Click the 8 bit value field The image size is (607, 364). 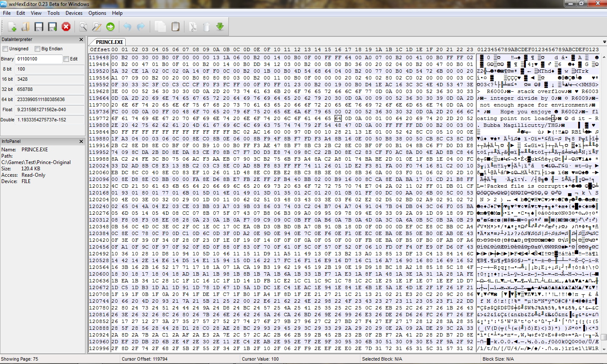coord(49,69)
